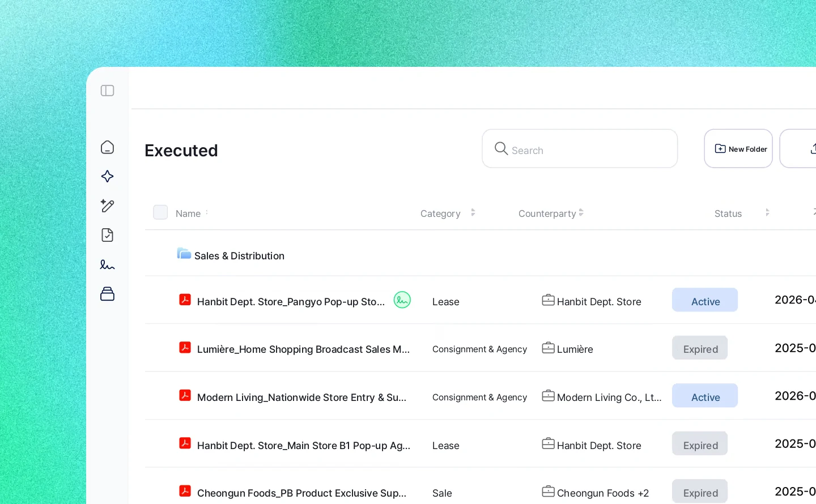Viewport: 816px width, 504px height.
Task: Open the archive storage icon in sidebar
Action: [107, 293]
